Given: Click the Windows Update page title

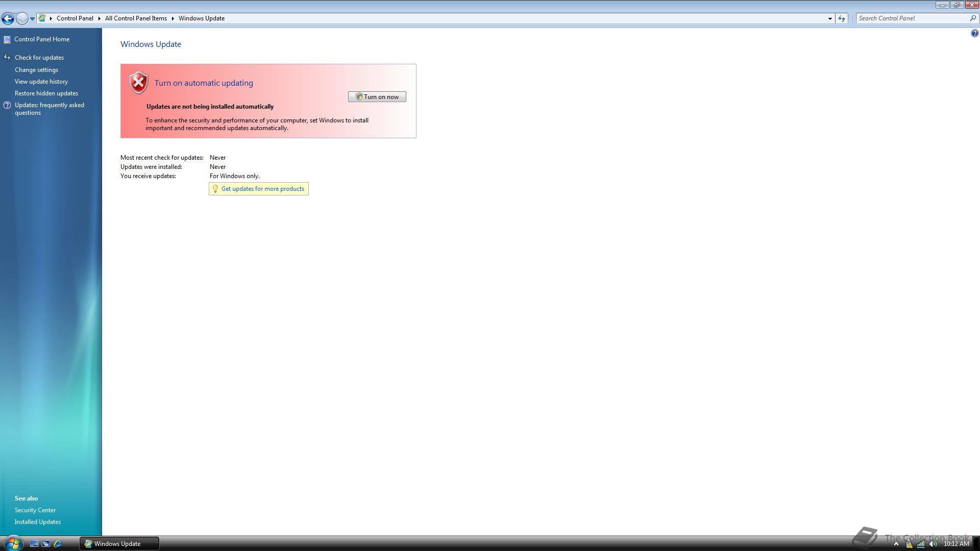Looking at the screenshot, I should (151, 44).
